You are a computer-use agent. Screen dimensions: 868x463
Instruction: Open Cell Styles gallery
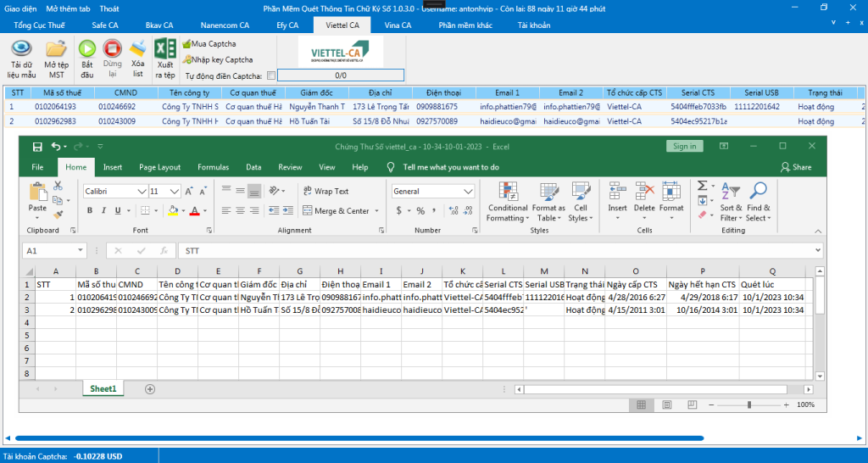coord(580,202)
